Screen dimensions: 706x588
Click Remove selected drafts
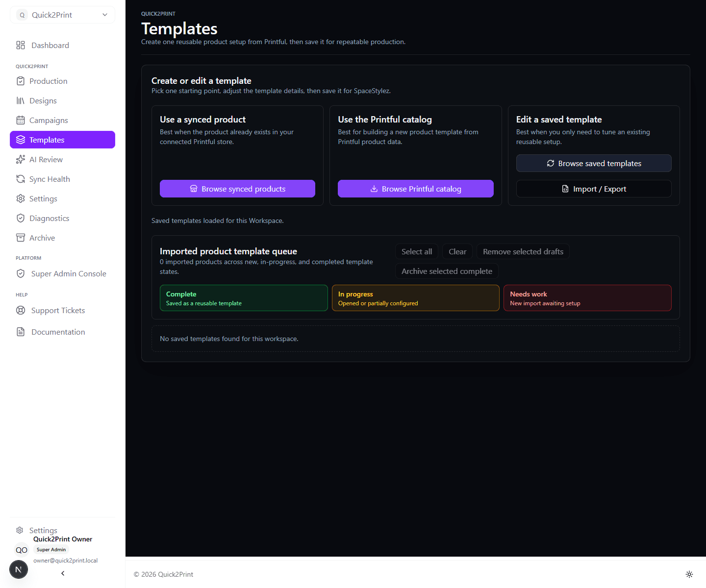523,251
